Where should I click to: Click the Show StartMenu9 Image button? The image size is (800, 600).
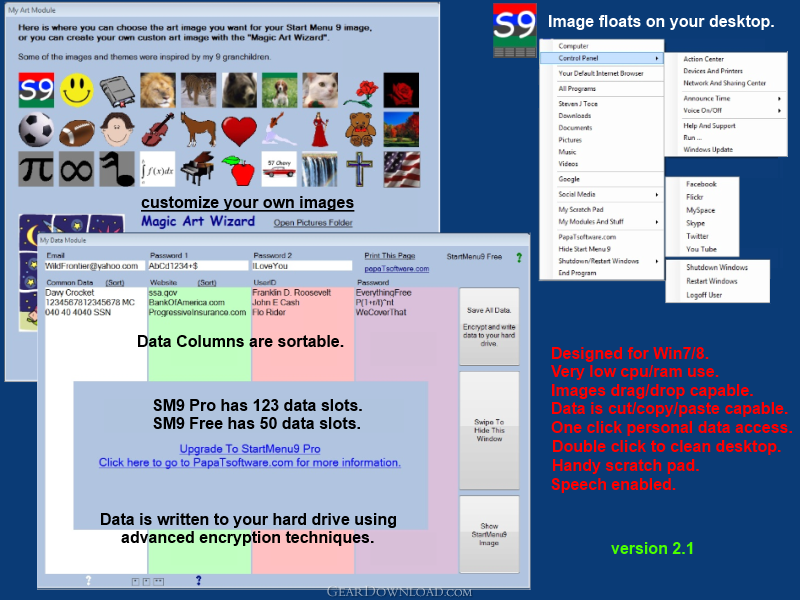coord(489,534)
